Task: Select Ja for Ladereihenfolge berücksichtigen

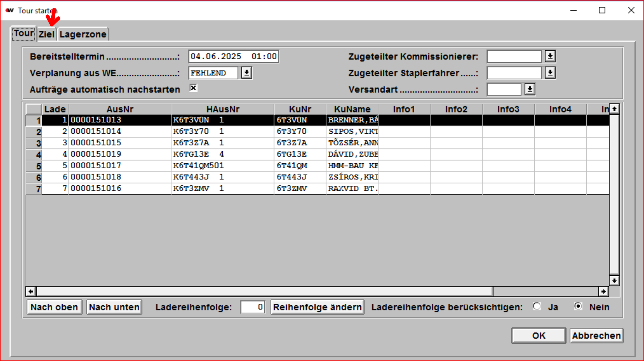Action: pos(537,306)
